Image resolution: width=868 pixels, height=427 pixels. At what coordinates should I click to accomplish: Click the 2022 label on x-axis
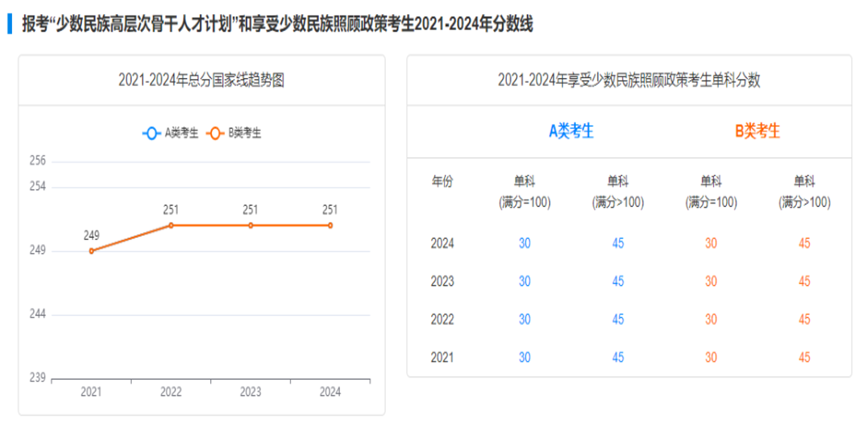(171, 392)
